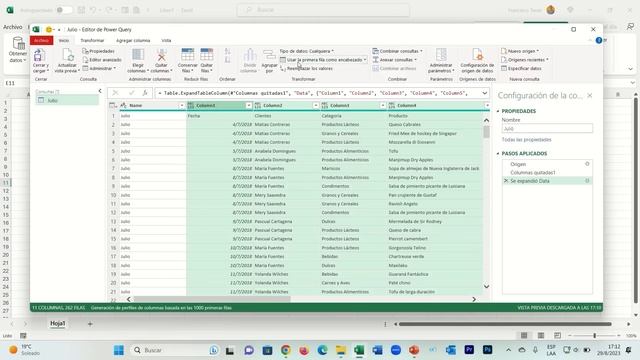Viewport: 640px width, 360px height.
Task: Click the Dividir columna icon
Action: [x=250, y=55]
